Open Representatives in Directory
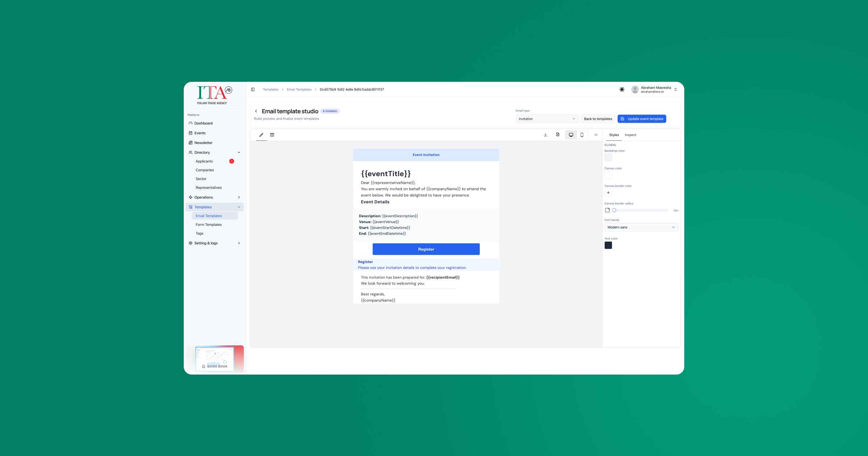868x456 pixels. coord(215,187)
